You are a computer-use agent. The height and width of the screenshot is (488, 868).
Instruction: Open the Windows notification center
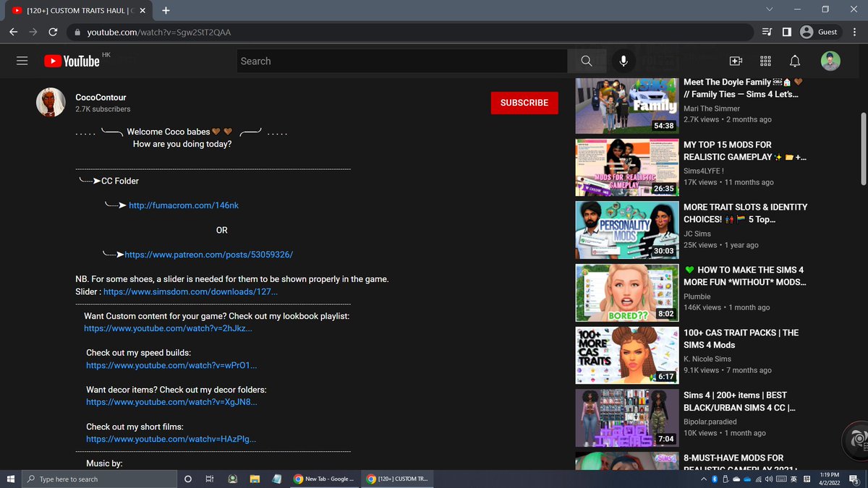854,479
